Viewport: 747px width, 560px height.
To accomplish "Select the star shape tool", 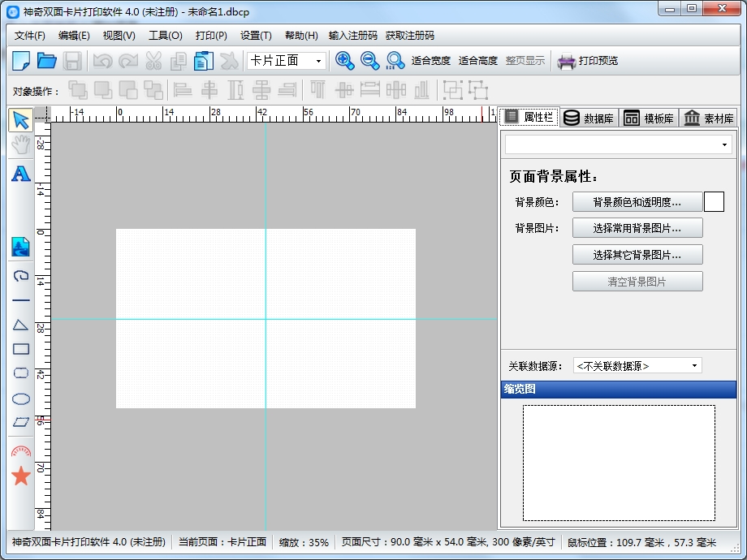I will (21, 476).
